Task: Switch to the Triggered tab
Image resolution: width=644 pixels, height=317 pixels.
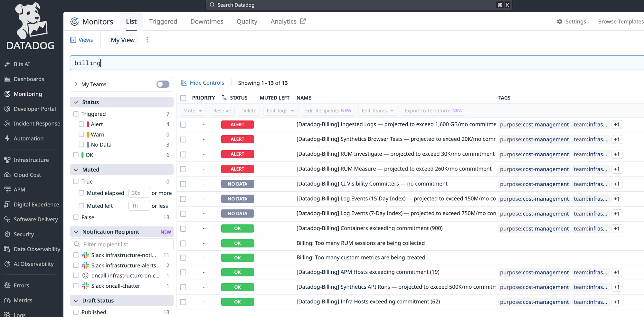Action: pyautogui.click(x=163, y=22)
